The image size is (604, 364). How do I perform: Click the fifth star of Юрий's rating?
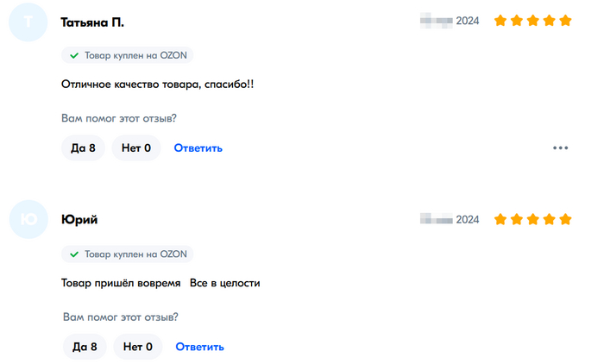click(x=565, y=219)
